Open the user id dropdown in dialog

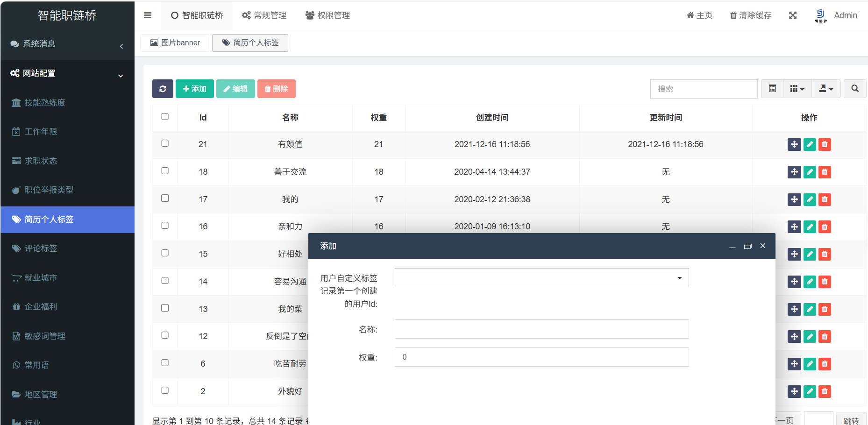[541, 278]
